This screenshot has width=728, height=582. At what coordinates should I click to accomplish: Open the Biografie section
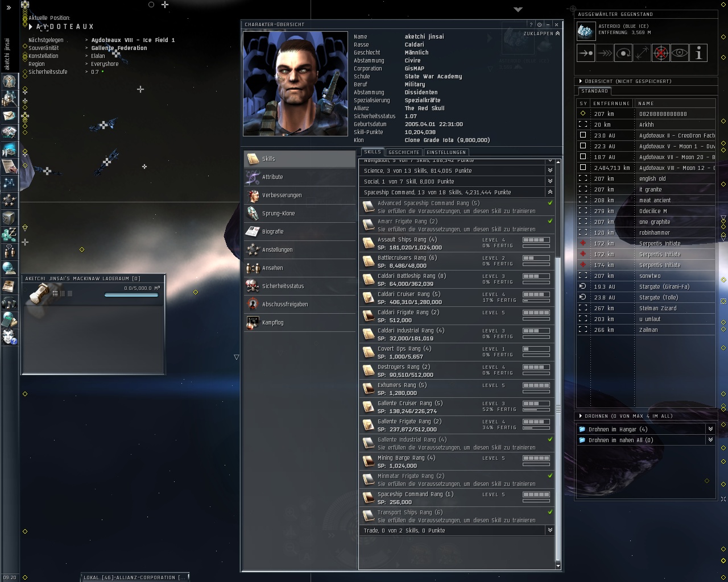click(300, 231)
